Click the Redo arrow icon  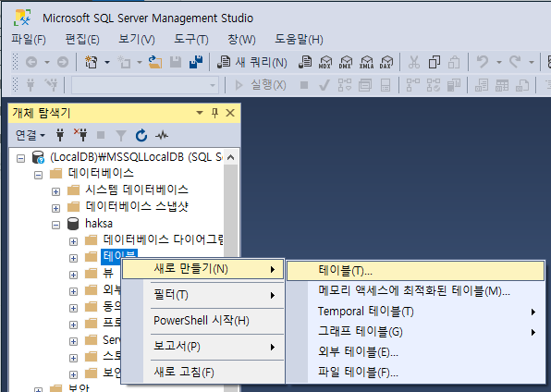click(516, 62)
